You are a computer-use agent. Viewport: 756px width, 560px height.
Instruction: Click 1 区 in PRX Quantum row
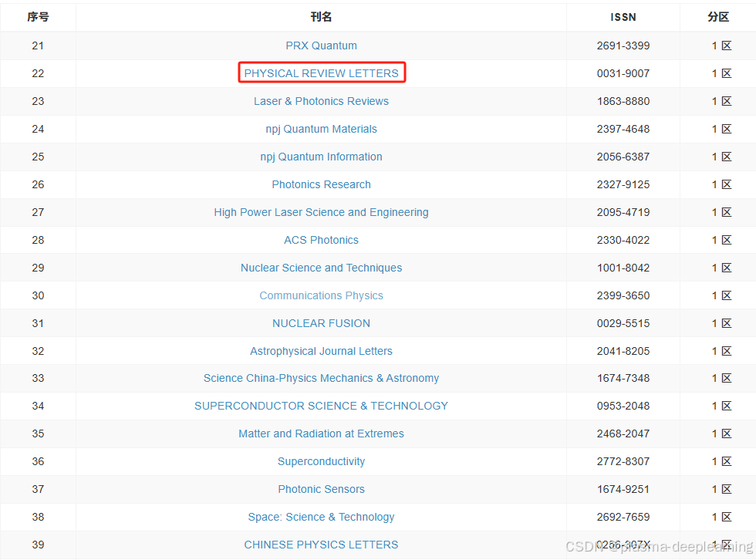[x=721, y=46]
